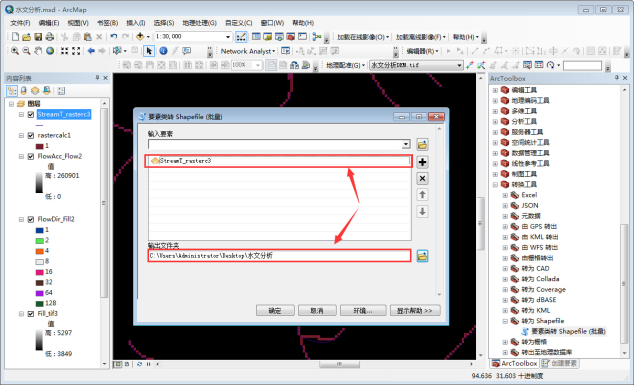This screenshot has width=634, height=386.
Task: Move row up with the up arrow button
Action: tap(422, 195)
